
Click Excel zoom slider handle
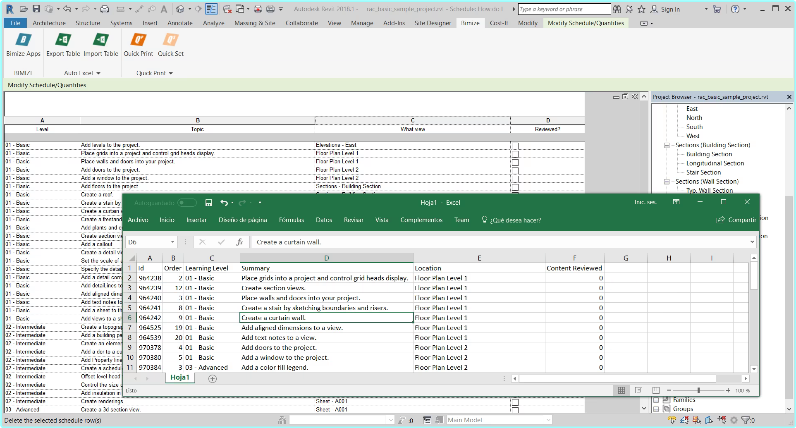pos(699,390)
